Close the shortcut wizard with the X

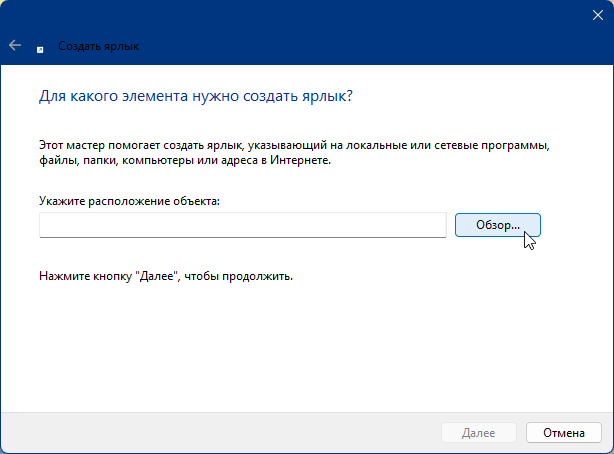tap(598, 15)
